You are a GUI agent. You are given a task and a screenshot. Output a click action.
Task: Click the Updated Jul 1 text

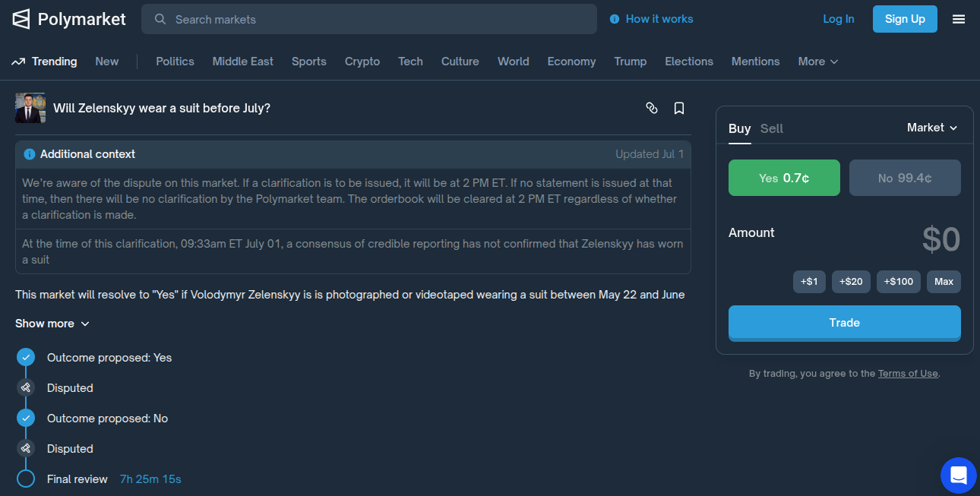650,154
